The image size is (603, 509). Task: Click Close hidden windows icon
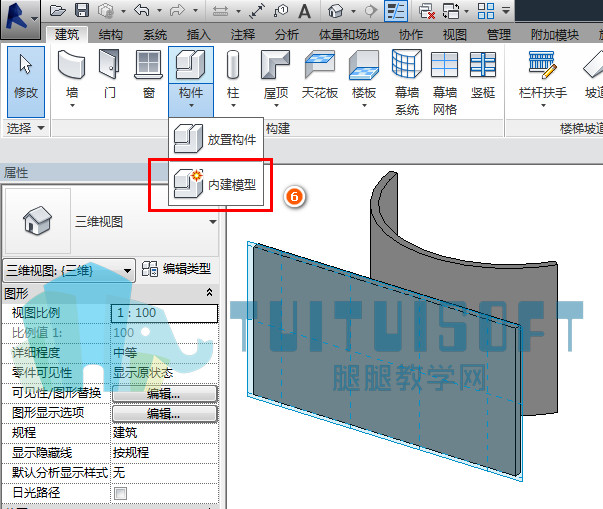pyautogui.click(x=426, y=11)
